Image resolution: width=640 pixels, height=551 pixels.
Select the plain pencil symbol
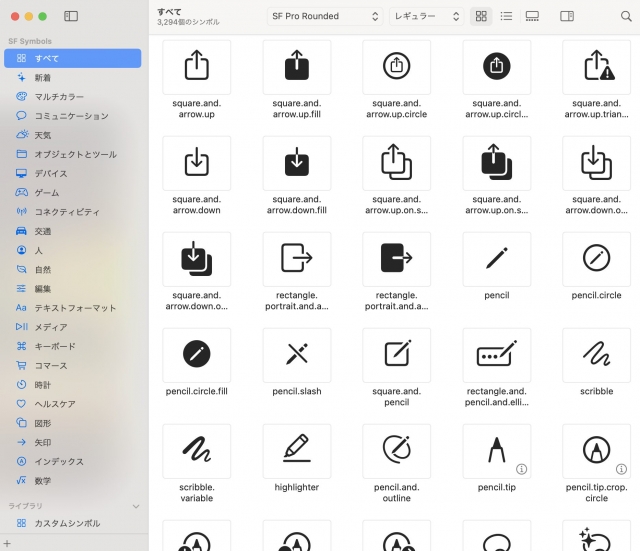496,259
